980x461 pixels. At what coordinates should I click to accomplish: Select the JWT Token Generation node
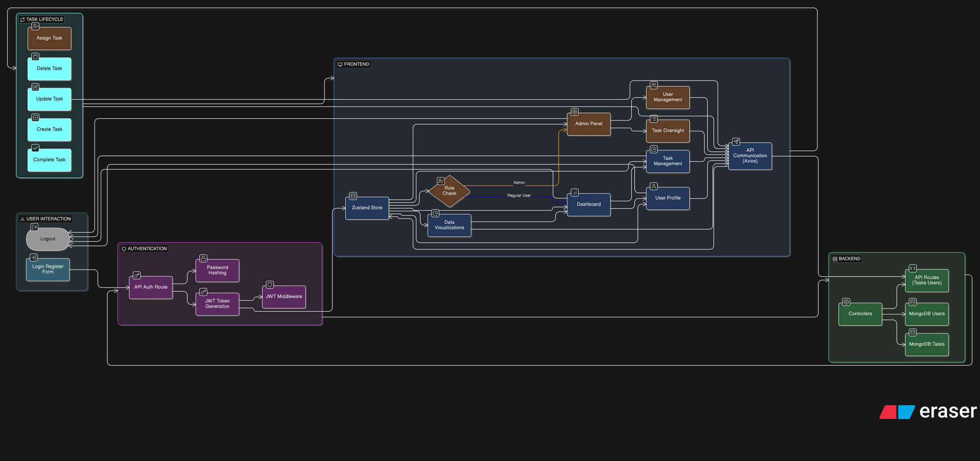click(217, 304)
